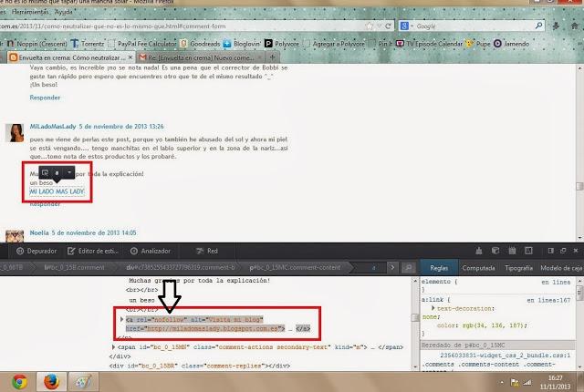Viewport: 584px width, 392px height.
Task: Open the Herramientas menu
Action: click(30, 12)
